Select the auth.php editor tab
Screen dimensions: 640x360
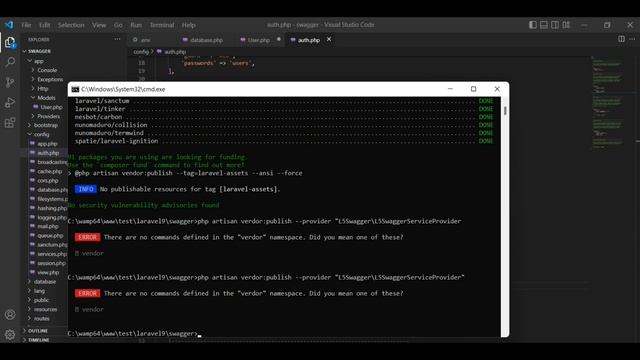pos(309,40)
